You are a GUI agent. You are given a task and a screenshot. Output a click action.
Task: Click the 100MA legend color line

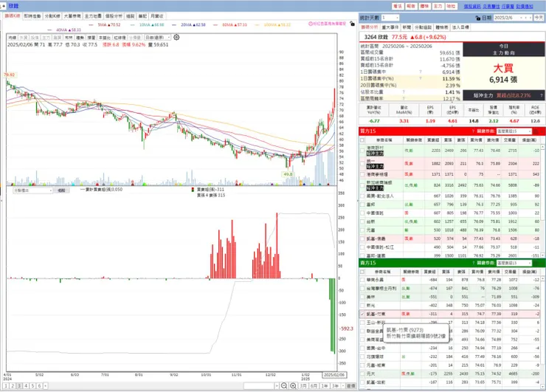click(257, 25)
